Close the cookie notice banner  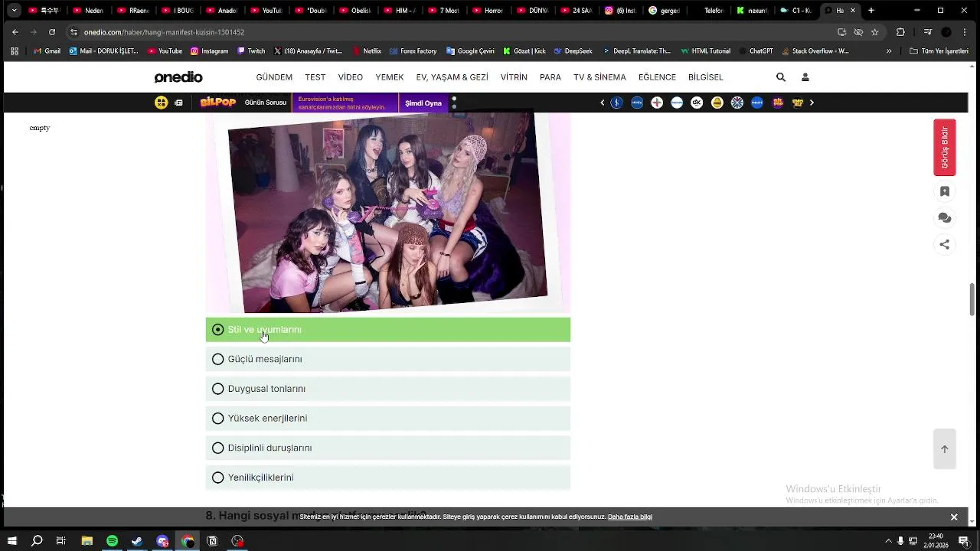[x=954, y=517]
